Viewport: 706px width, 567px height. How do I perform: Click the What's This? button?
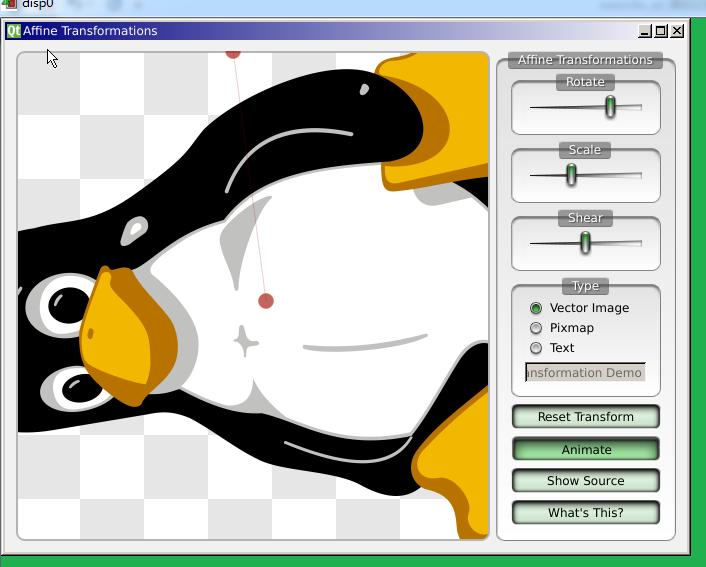point(586,513)
